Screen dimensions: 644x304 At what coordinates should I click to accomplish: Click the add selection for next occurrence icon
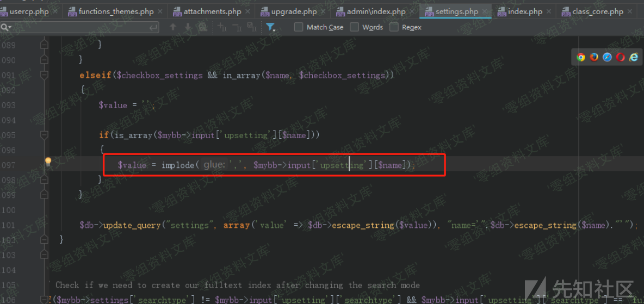click(222, 27)
